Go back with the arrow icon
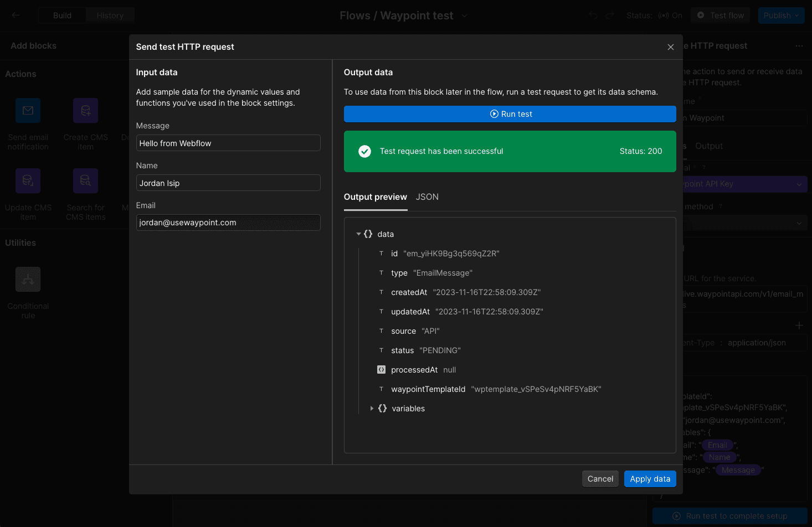The image size is (812, 527). 16,15
